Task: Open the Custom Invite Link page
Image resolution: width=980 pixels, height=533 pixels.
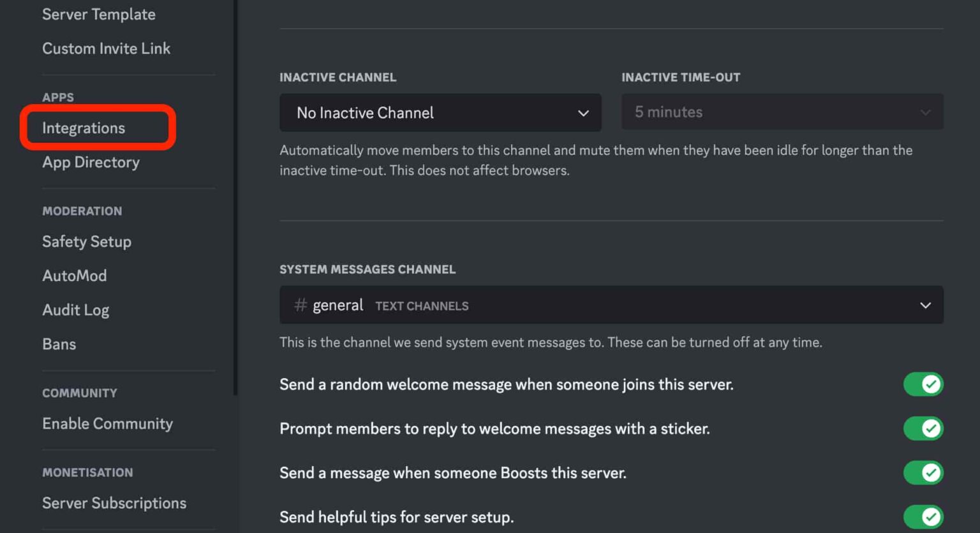Action: coord(106,48)
